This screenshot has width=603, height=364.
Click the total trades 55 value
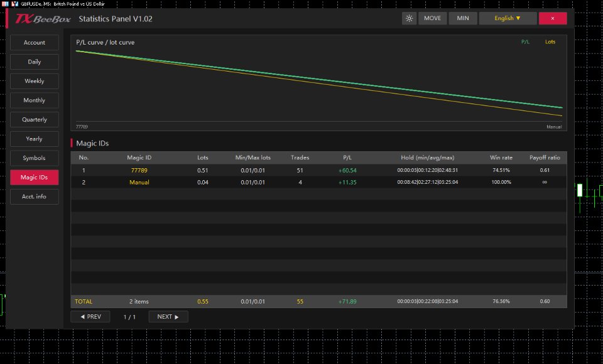point(300,302)
